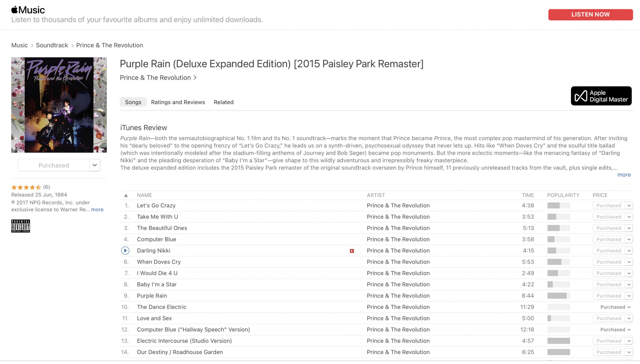Expand dropdown for Take Me With U purchase
Screen dimensions: 640x364
point(629,217)
